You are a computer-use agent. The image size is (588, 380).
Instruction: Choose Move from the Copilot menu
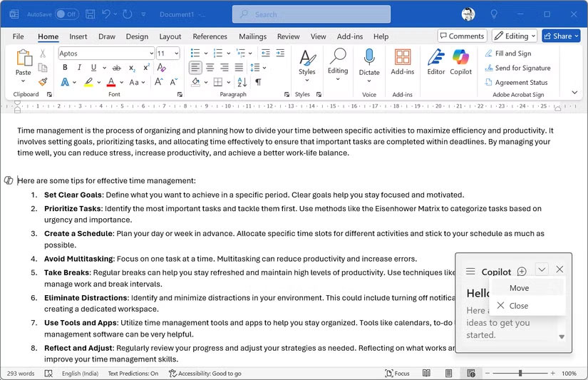click(519, 288)
